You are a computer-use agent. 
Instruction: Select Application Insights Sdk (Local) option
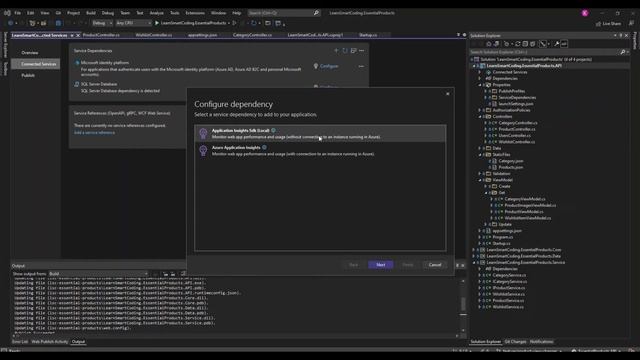pos(320,133)
